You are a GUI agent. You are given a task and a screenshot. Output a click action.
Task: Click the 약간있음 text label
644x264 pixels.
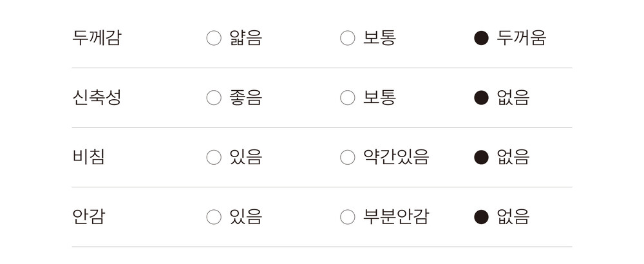[x=395, y=157]
